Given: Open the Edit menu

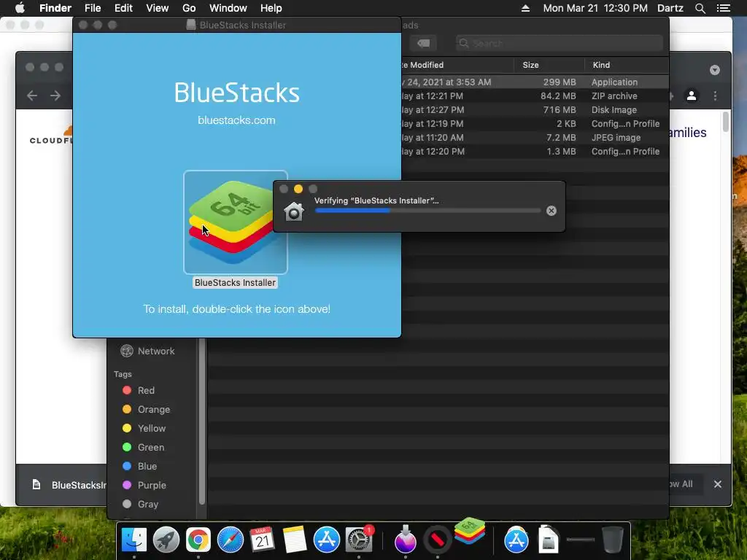Looking at the screenshot, I should tap(123, 8).
